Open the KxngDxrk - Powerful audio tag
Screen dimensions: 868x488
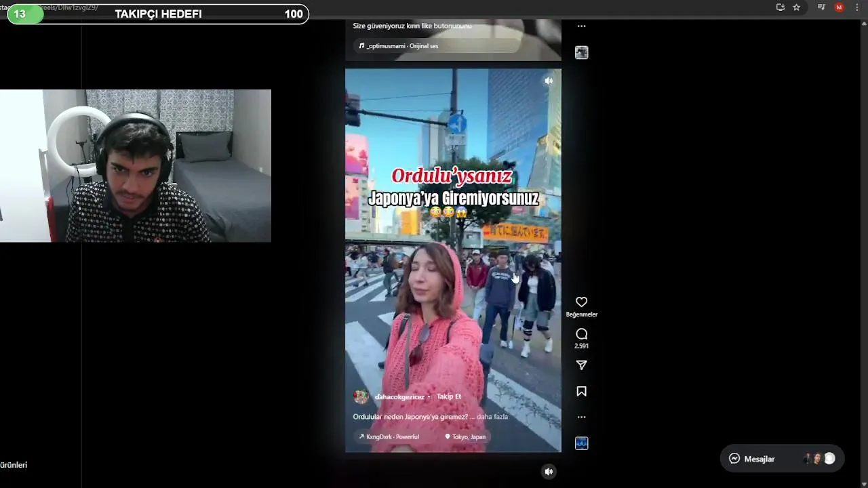389,436
